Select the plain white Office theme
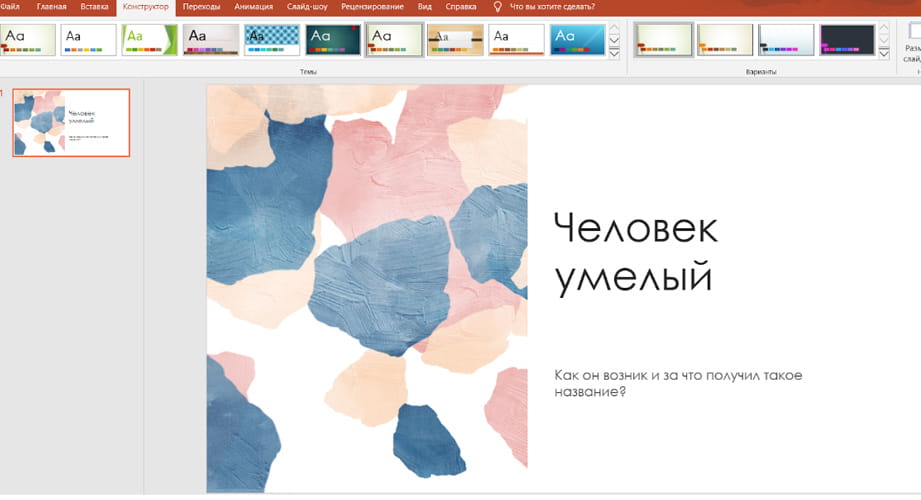 click(88, 40)
